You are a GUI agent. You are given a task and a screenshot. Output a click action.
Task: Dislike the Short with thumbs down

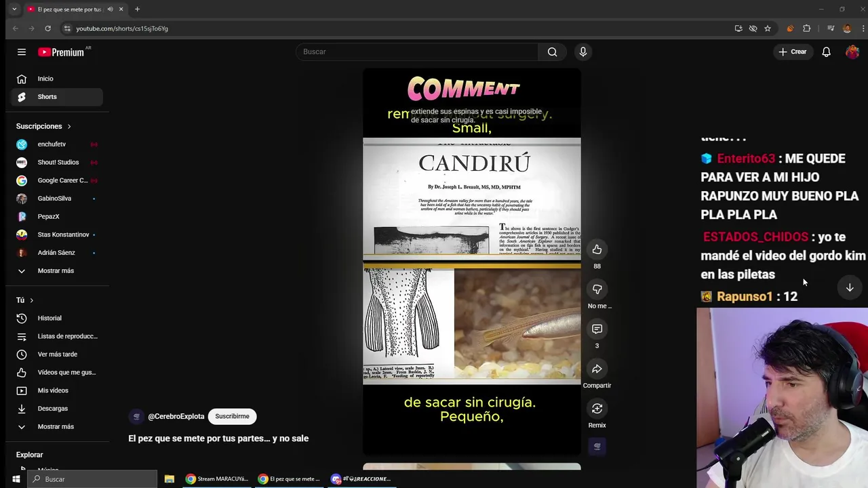[x=597, y=289]
